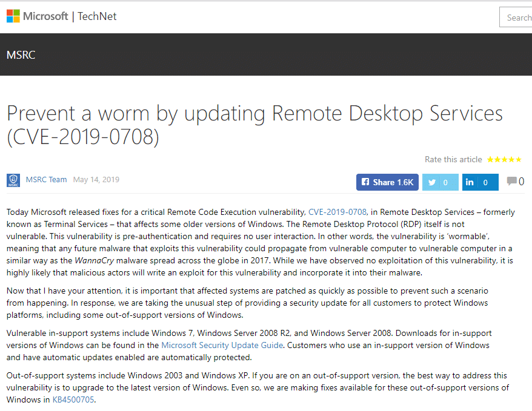Click the Search input field
532x411 pixels.
516,18
